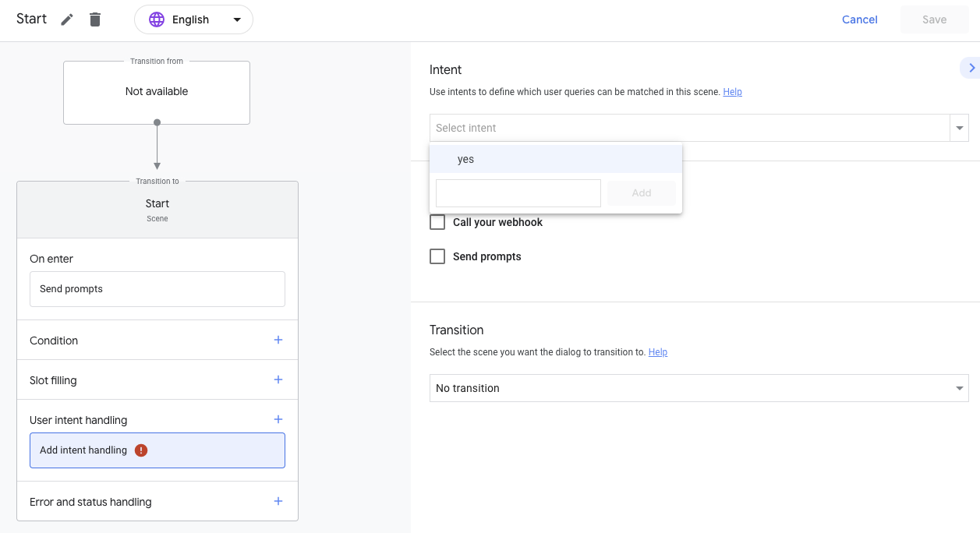
Task: Click the pencil edit icon next to Start
Action: [x=68, y=19]
